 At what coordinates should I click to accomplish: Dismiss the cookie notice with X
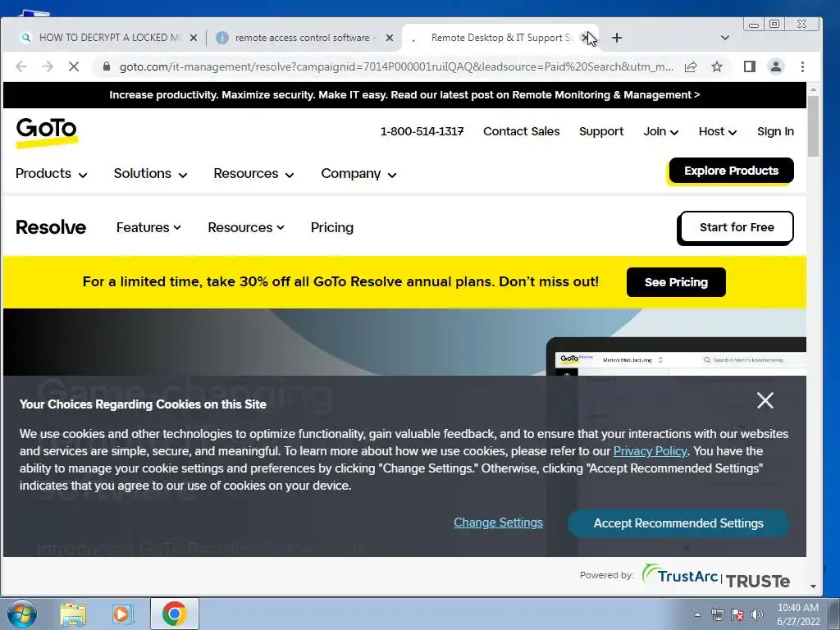(x=765, y=400)
